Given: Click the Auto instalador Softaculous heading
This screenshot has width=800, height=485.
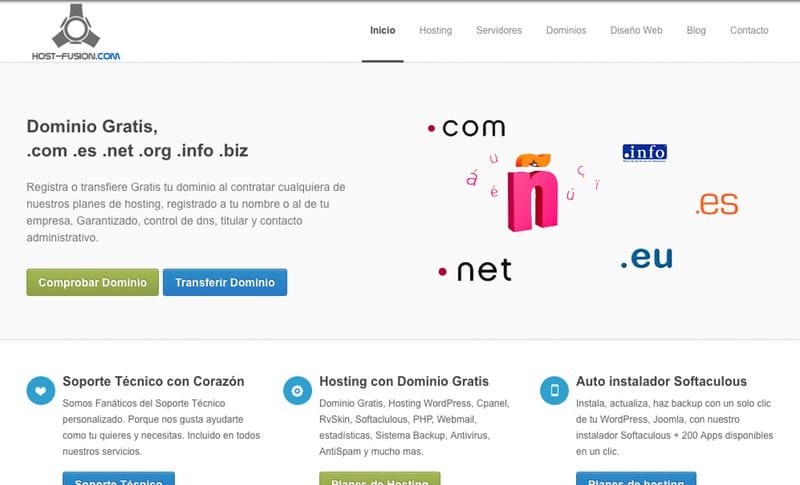Looking at the screenshot, I should coord(661,381).
